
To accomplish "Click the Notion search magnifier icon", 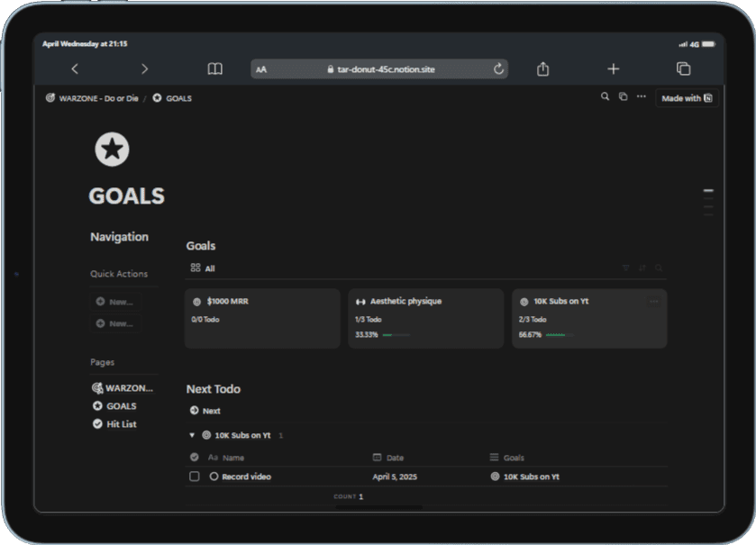I will 605,96.
